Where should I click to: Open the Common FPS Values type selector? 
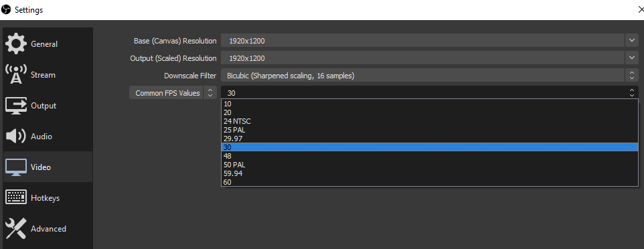tap(173, 93)
